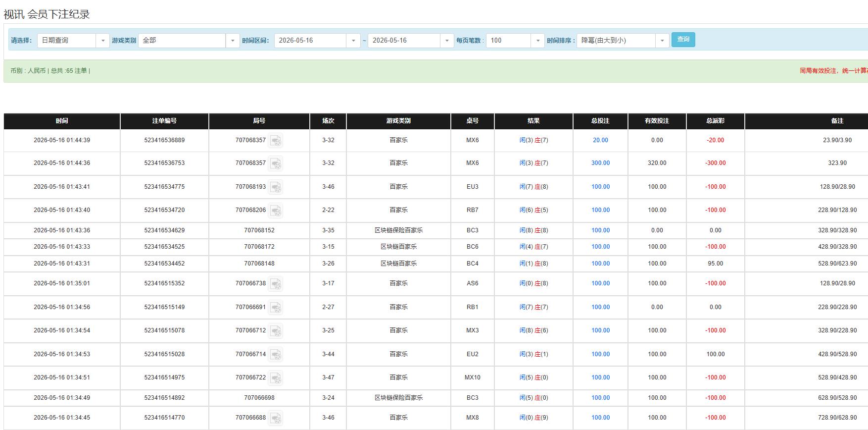Viewport: 868px width, 430px height.
Task: Click table number RB7
Action: click(x=473, y=210)
